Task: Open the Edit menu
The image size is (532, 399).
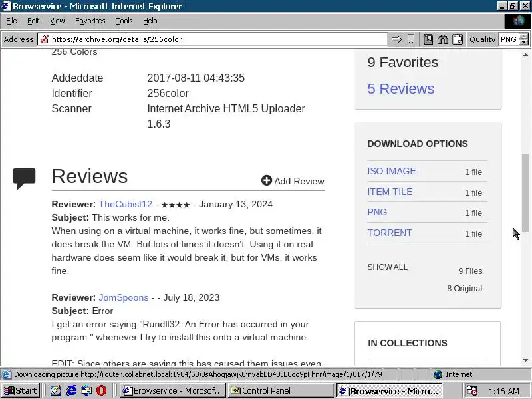Action: 33,21
